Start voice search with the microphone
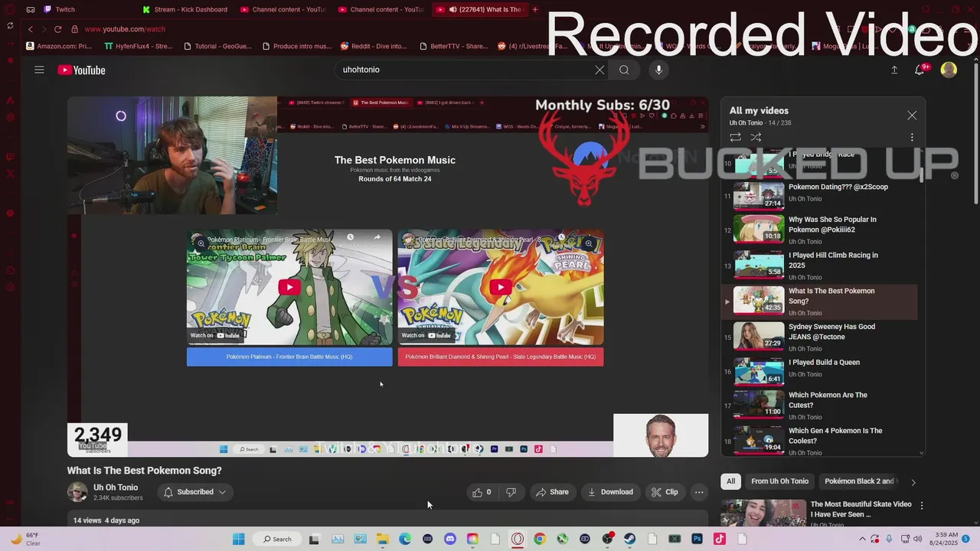Viewport: 980px width, 551px height. point(658,70)
